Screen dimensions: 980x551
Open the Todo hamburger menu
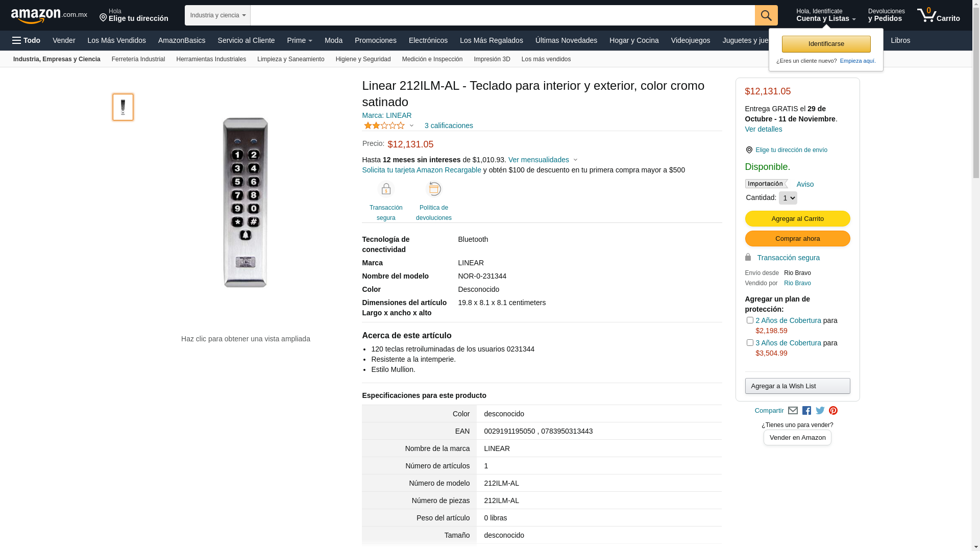26,40
